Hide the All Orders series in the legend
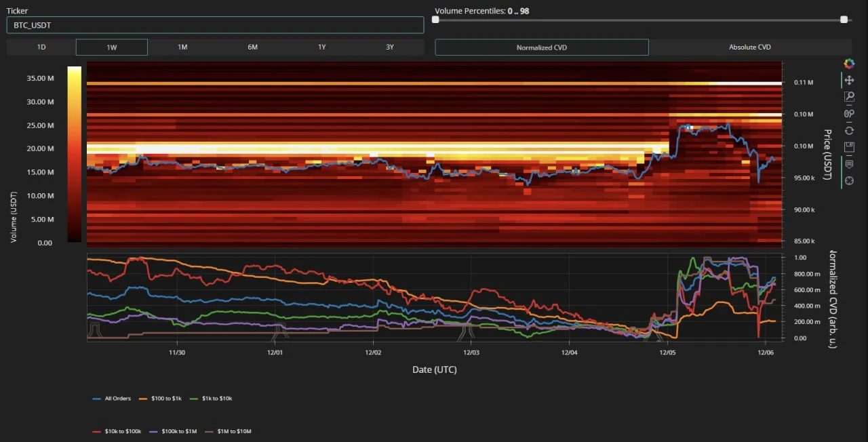Viewport: 868px width, 442px height. pos(112,399)
